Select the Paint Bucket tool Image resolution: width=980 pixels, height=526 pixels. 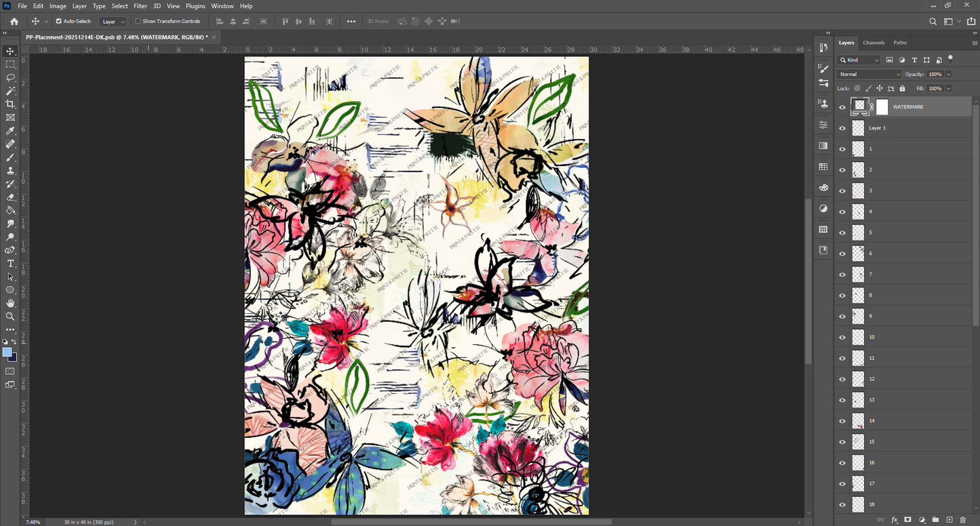pyautogui.click(x=10, y=210)
